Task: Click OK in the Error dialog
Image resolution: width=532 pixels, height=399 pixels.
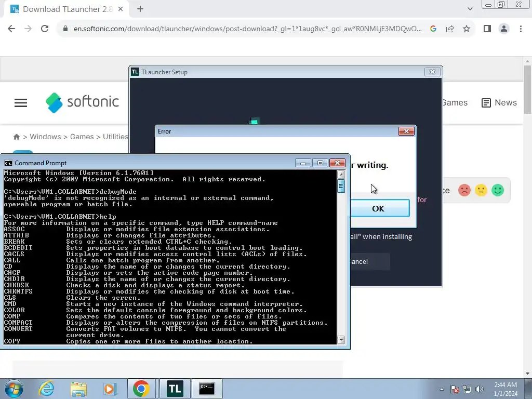Action: tap(380, 208)
